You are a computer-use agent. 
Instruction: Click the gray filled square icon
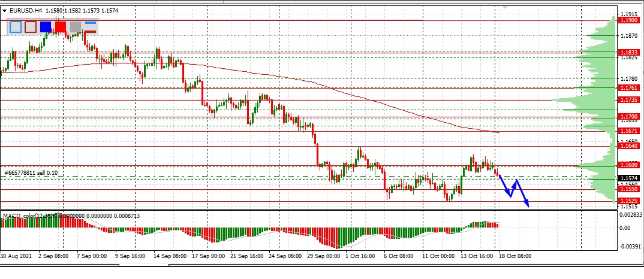coord(75,27)
